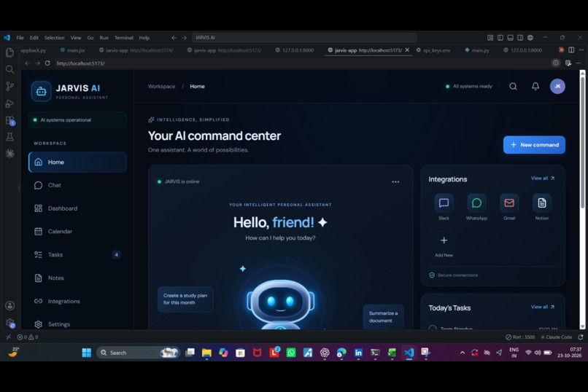The height and width of the screenshot is (392, 588).
Task: Click the Port: 5500 status item
Action: tap(520, 337)
